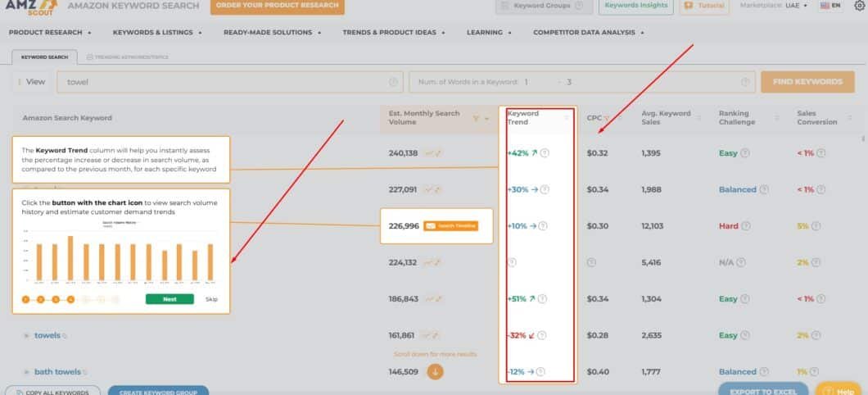Open the Help button
The height and width of the screenshot is (395, 868).
[839, 389]
